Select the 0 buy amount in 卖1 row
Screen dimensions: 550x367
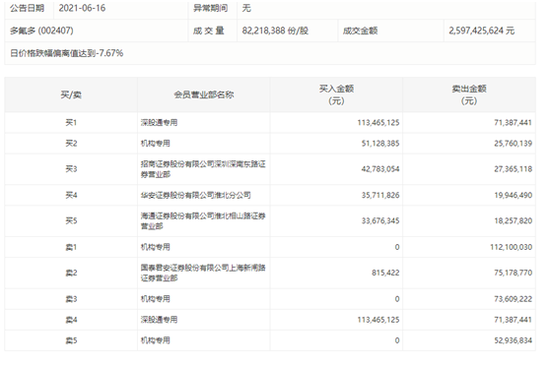[x=397, y=247]
